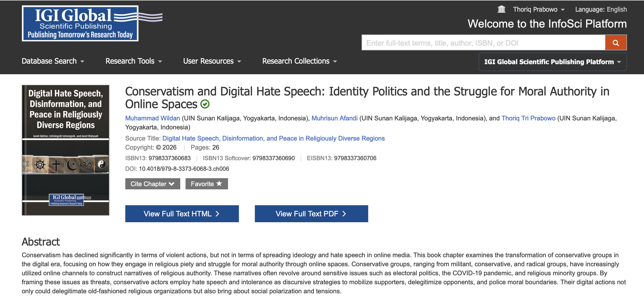
Task: Open the source title book link
Action: (x=273, y=138)
